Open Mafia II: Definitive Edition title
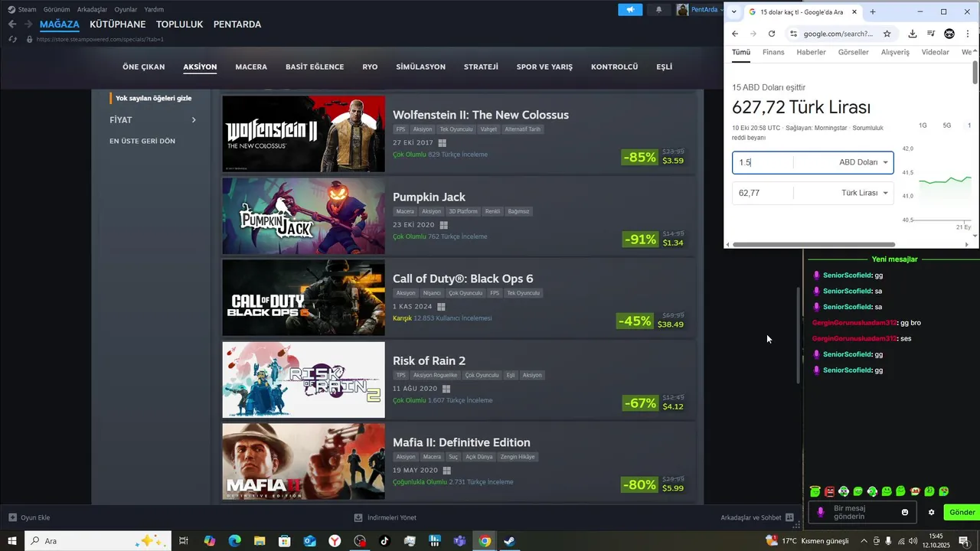Viewport: 980px width, 551px height. pyautogui.click(x=462, y=442)
